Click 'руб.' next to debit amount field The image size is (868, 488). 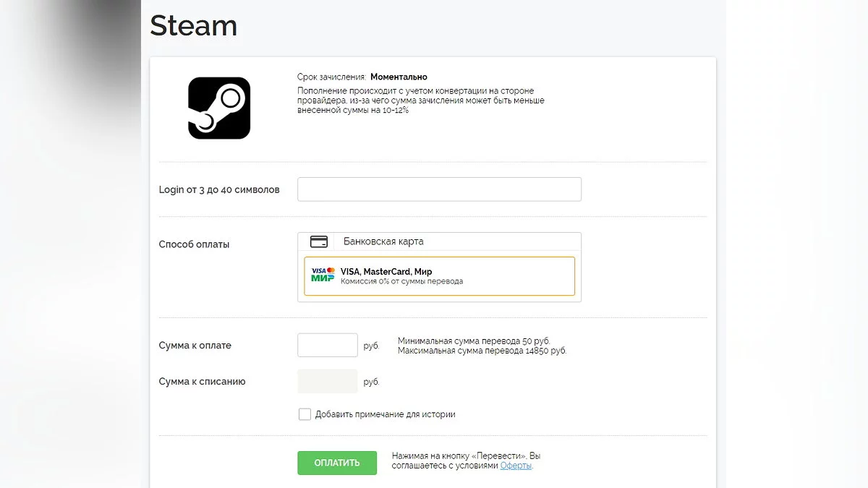tap(371, 382)
